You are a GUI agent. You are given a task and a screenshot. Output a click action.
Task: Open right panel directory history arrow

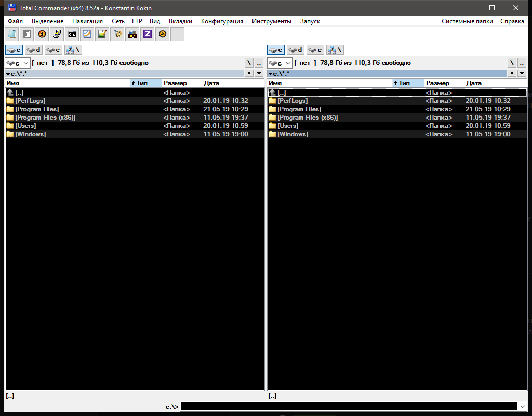(x=522, y=73)
